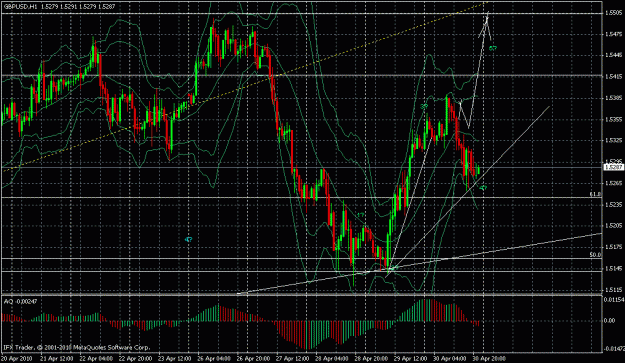Click the 1.5145 price axis label
This screenshot has height=363, width=625.
[613, 268]
